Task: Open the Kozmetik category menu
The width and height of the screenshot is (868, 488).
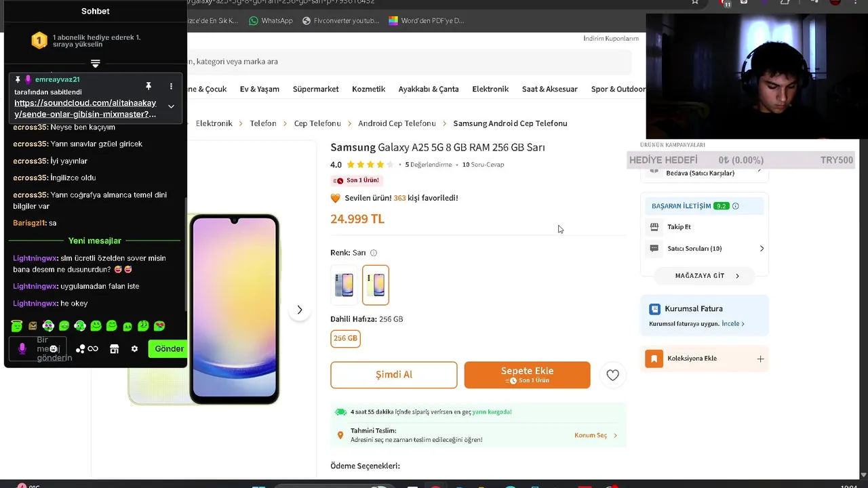Action: 368,89
